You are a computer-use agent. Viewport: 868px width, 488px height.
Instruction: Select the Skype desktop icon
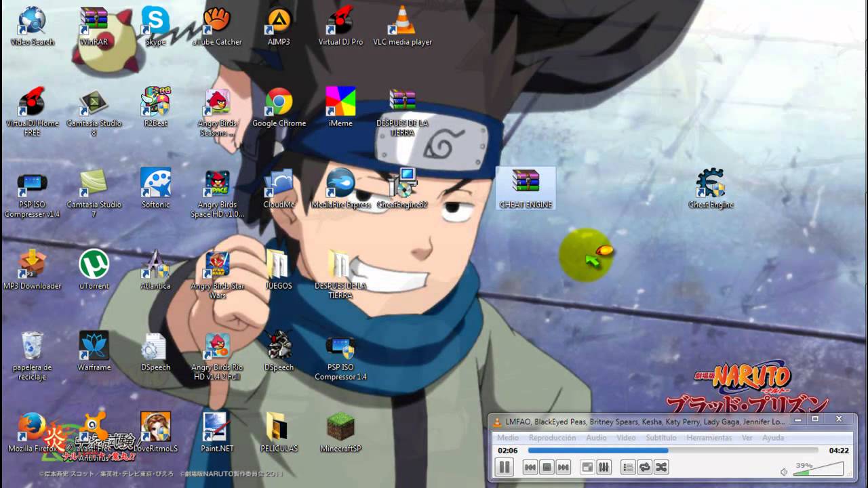[155, 26]
